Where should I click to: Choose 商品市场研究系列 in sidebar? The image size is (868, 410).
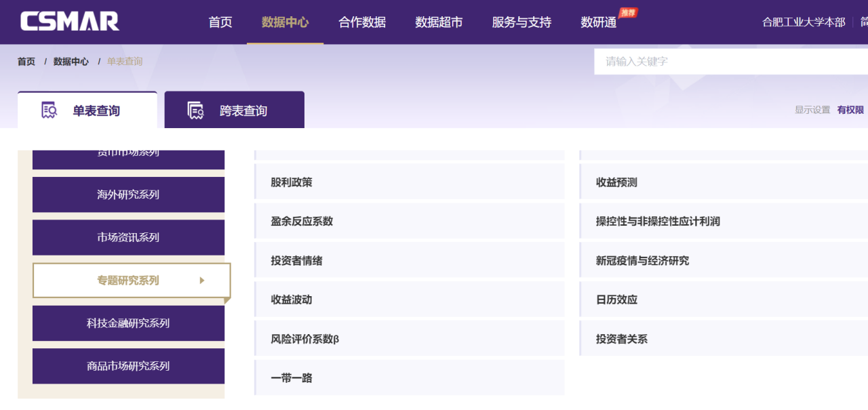tap(128, 366)
